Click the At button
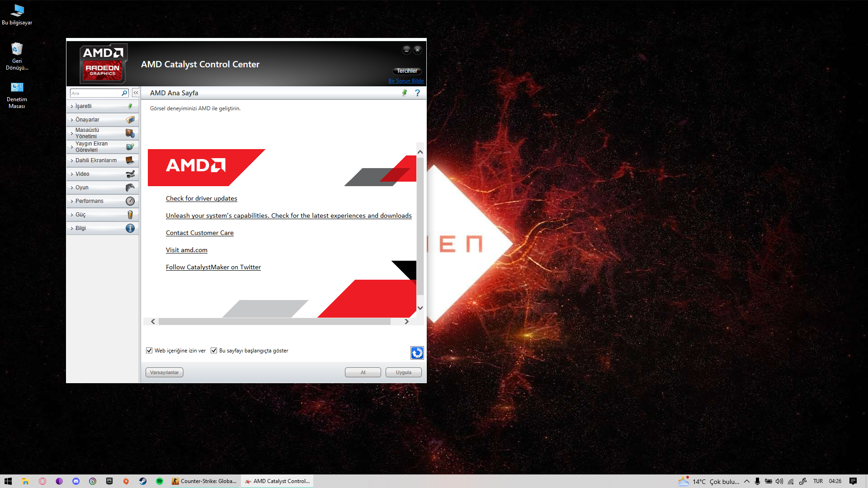Viewport: 868px width, 488px height. (x=363, y=372)
